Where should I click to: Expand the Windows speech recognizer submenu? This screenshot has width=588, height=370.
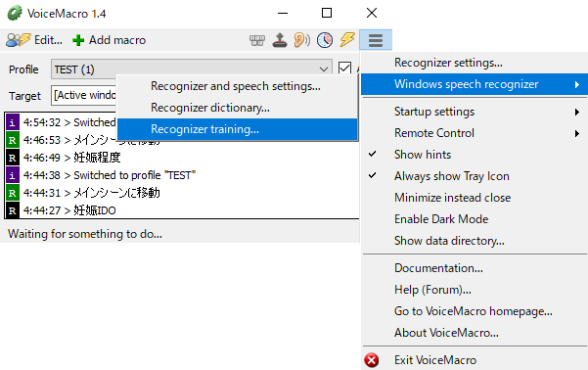tap(475, 84)
